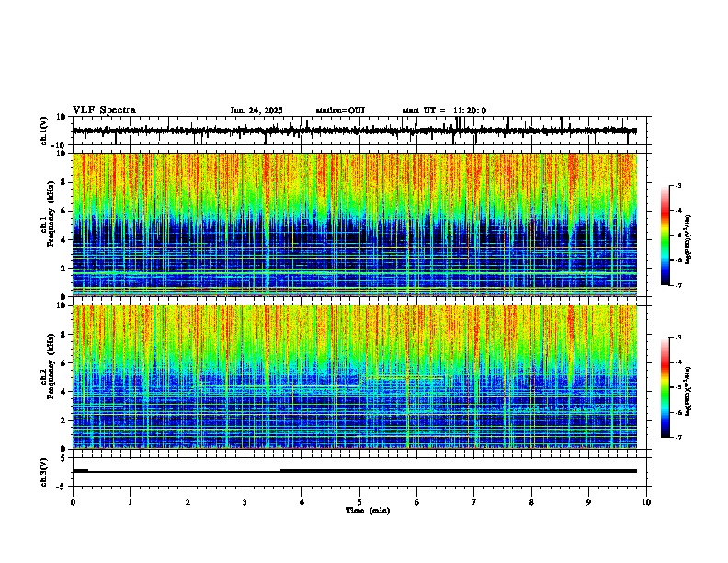728x563 pixels.
Task: Click time axis tick label '3'
Action: point(245,502)
